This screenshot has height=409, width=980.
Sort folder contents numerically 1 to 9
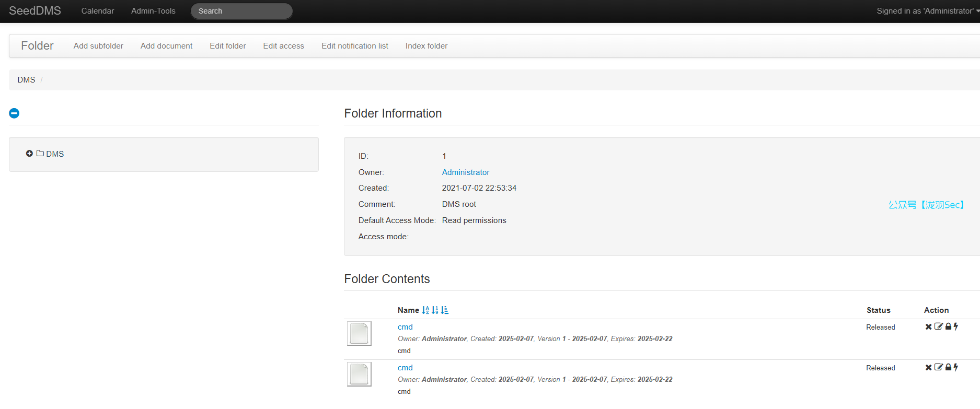coord(435,310)
